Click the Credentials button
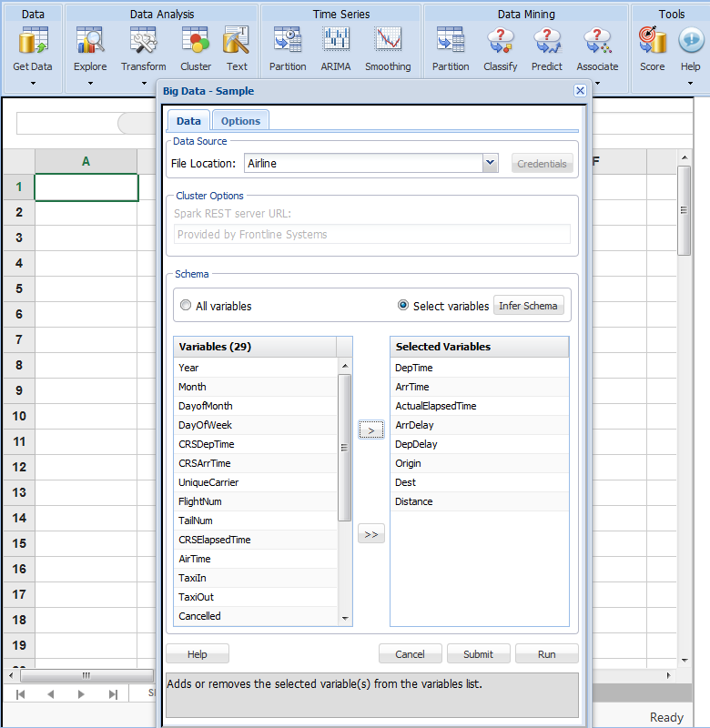Viewport: 710px width, 728px height. coord(542,164)
